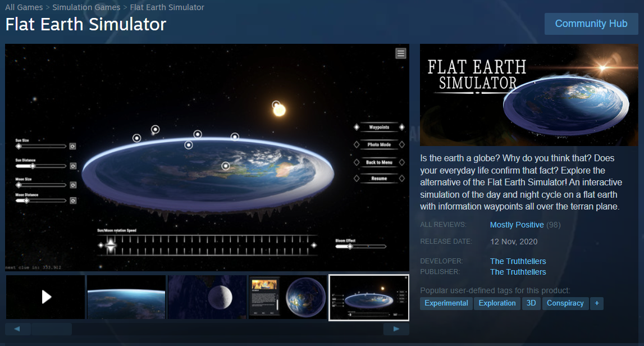Click the thumbnail strip scrollbar handle
This screenshot has height=346, width=644.
52,329
